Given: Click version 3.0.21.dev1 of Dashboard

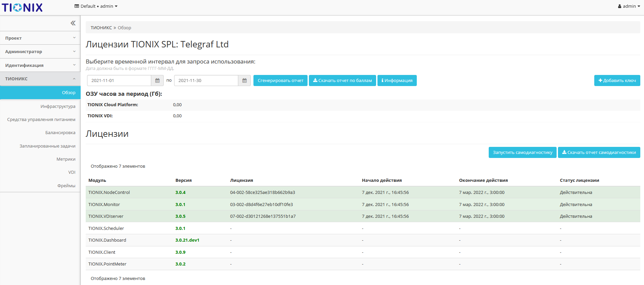Looking at the screenshot, I should coord(187,240).
